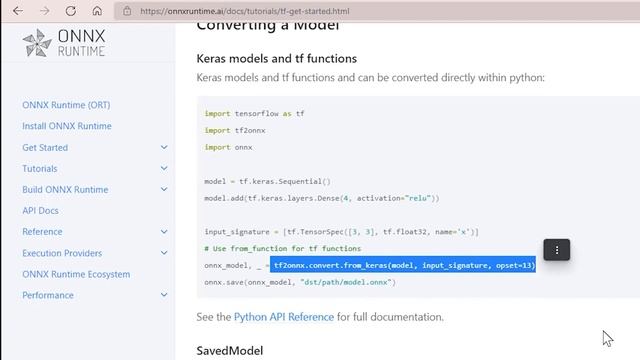Click the SavedModel heading
This screenshot has width=640, height=360.
(230, 351)
